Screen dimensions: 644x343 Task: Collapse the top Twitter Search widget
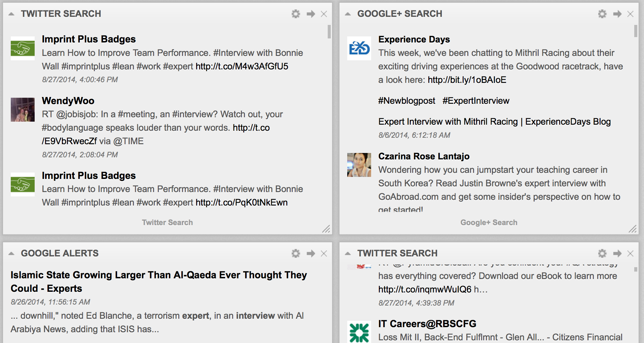pyautogui.click(x=11, y=14)
